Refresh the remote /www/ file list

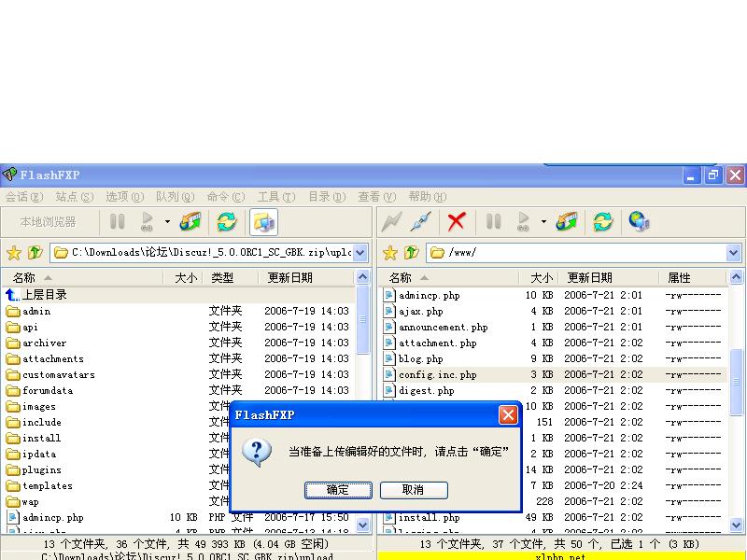[603, 222]
